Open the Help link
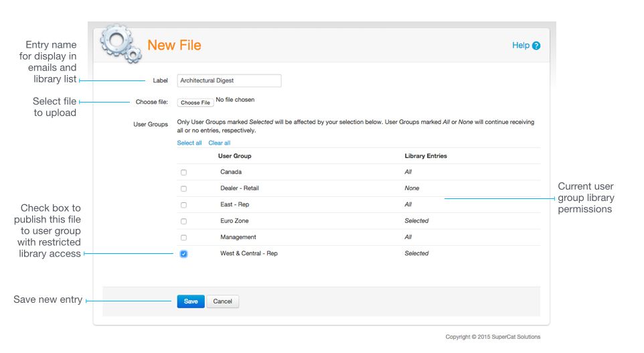The image size is (644, 353). click(520, 45)
